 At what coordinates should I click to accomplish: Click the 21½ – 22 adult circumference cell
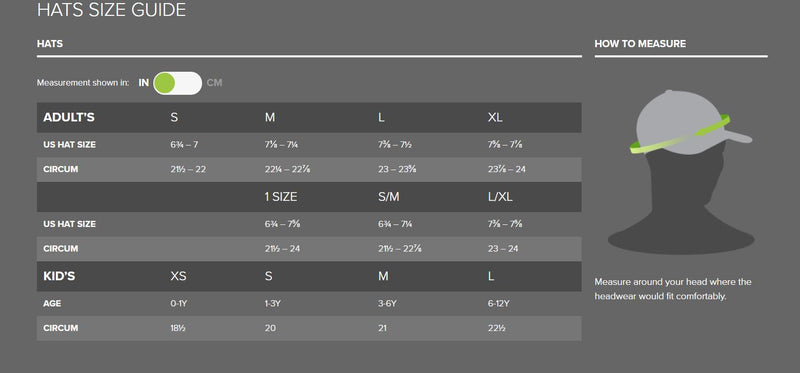point(188,169)
